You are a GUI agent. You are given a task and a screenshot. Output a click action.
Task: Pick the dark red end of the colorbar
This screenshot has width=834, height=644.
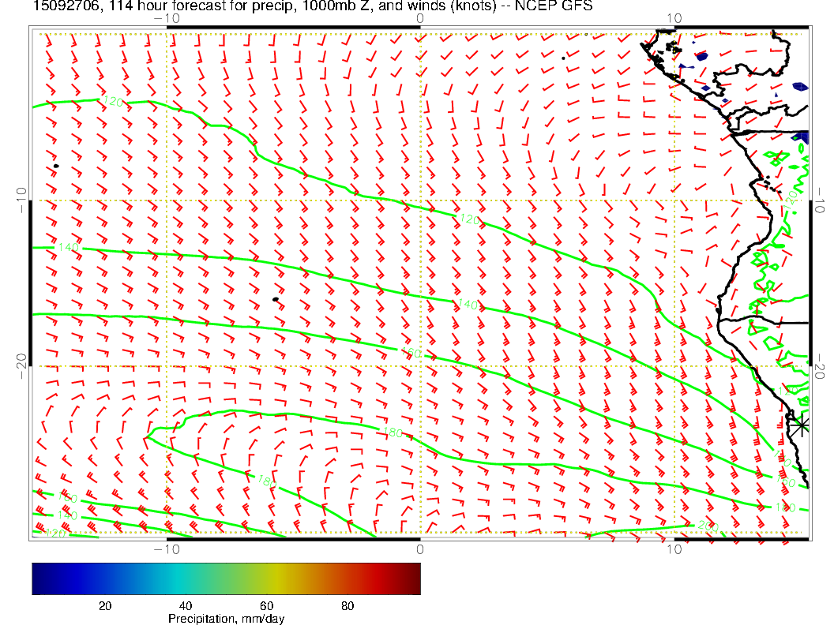tap(414, 578)
